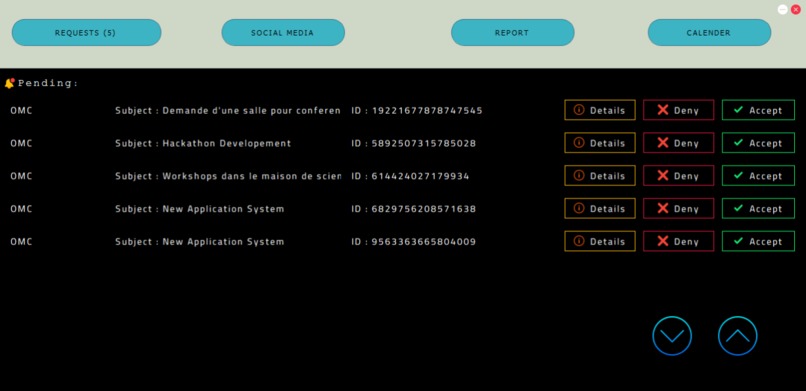Click subject 'Workshops dans le maison de scien'

point(251,176)
